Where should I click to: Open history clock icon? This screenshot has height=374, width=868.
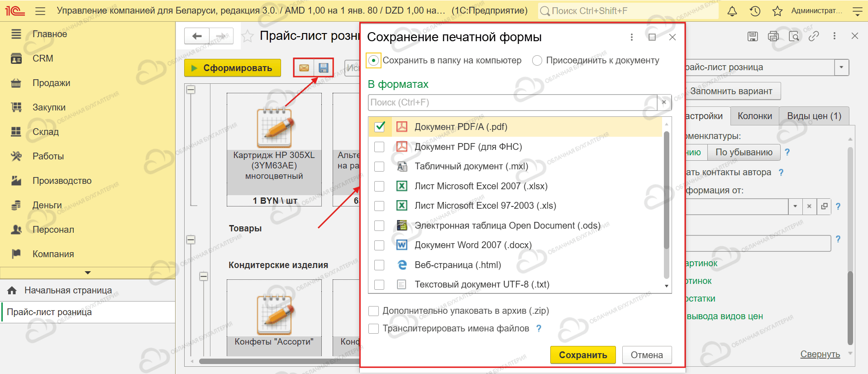tap(755, 11)
